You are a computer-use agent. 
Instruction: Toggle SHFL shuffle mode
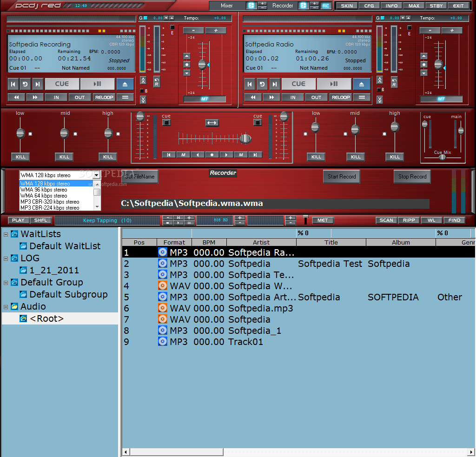41,220
